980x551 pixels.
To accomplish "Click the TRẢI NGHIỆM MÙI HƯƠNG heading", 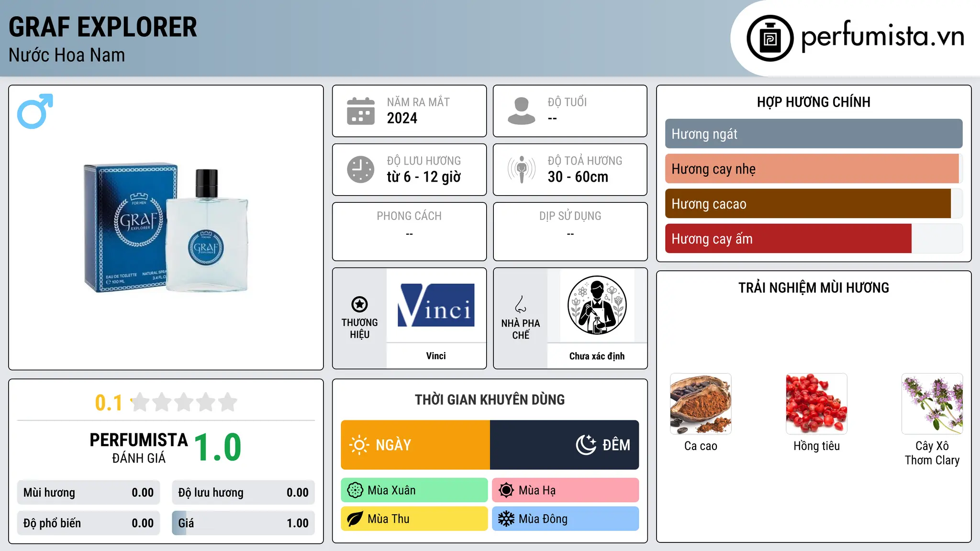I will tap(813, 287).
